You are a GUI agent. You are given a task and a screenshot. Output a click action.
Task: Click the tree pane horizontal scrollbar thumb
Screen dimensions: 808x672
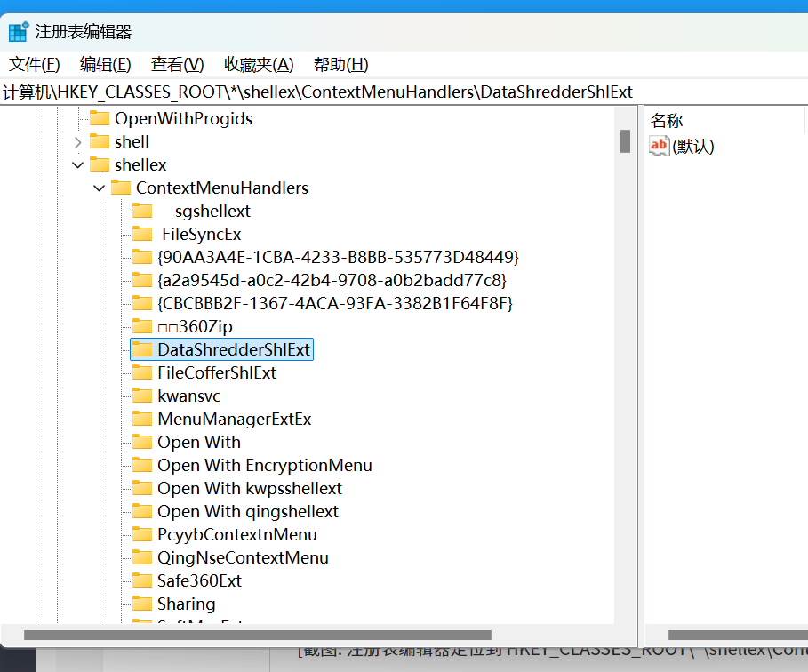(x=258, y=635)
